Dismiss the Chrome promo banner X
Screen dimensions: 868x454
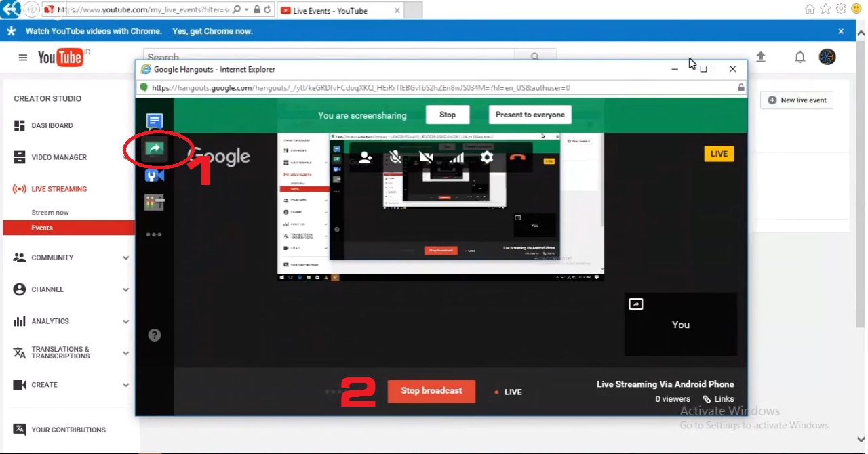[841, 31]
